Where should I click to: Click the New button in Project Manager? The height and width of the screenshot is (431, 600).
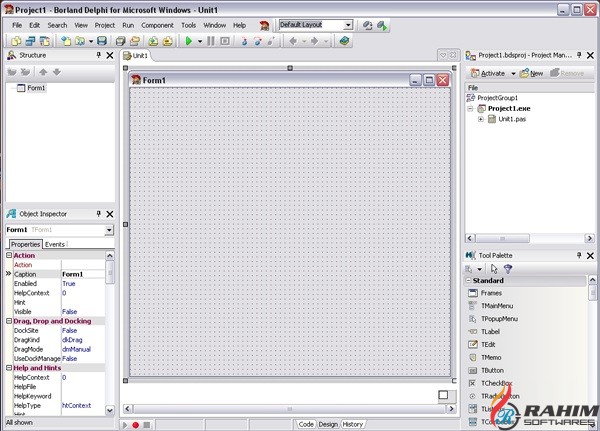[x=532, y=73]
